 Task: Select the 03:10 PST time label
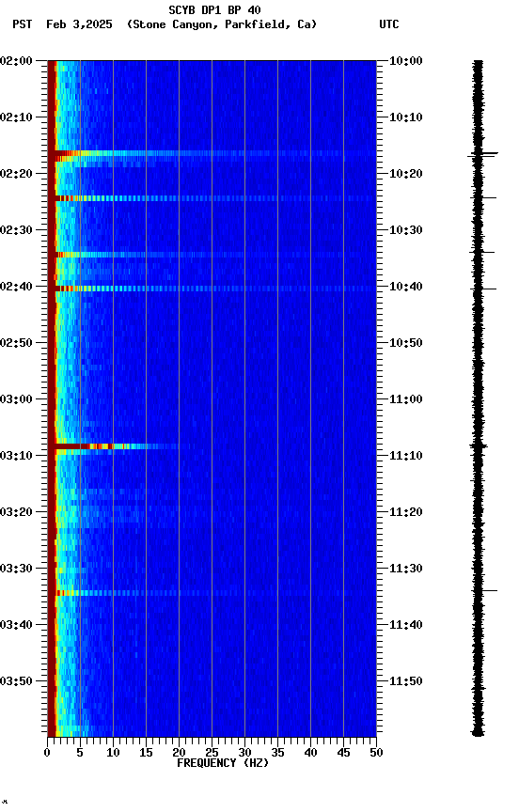pyautogui.click(x=16, y=456)
